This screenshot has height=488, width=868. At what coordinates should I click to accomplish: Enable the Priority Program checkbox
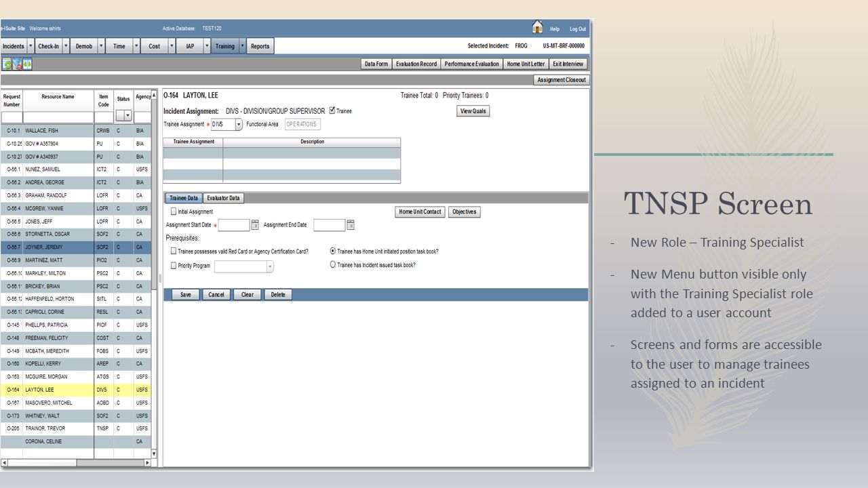click(174, 266)
